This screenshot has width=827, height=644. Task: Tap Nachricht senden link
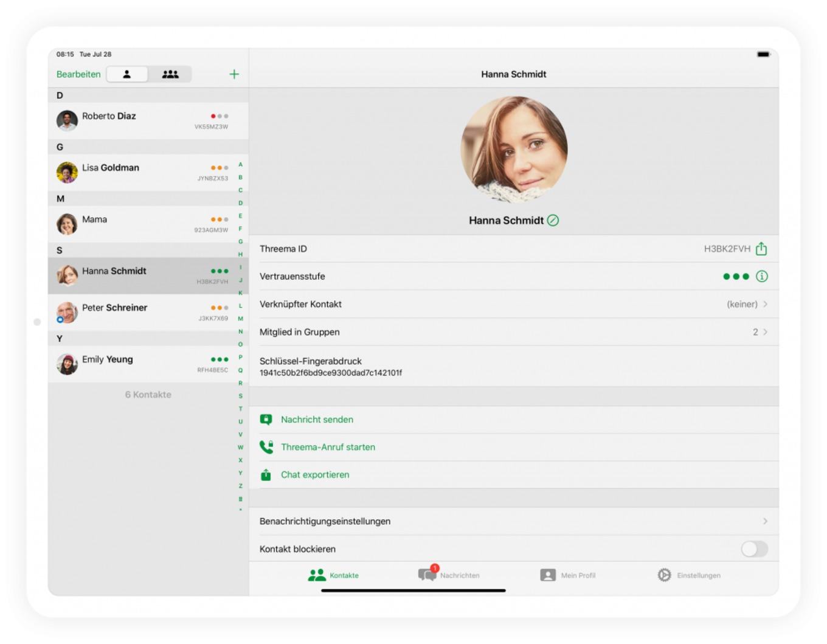coord(317,420)
